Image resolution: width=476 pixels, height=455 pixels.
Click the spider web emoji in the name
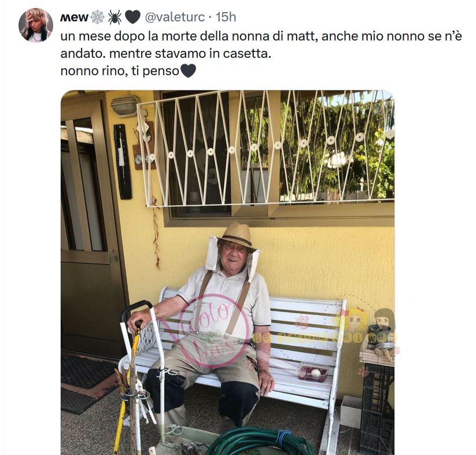tap(97, 17)
